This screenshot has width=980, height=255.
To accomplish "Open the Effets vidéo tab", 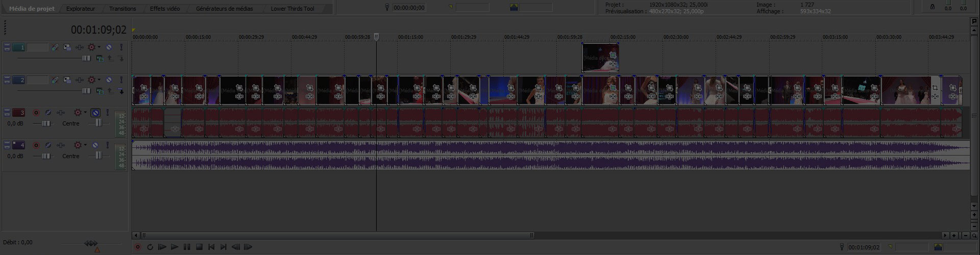I will (x=165, y=9).
